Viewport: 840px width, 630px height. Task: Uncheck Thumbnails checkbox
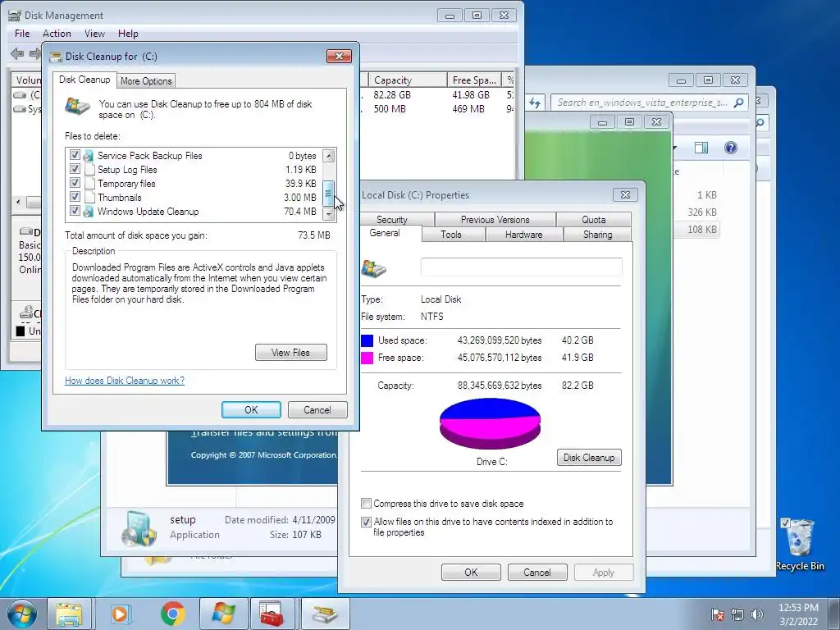(x=75, y=197)
